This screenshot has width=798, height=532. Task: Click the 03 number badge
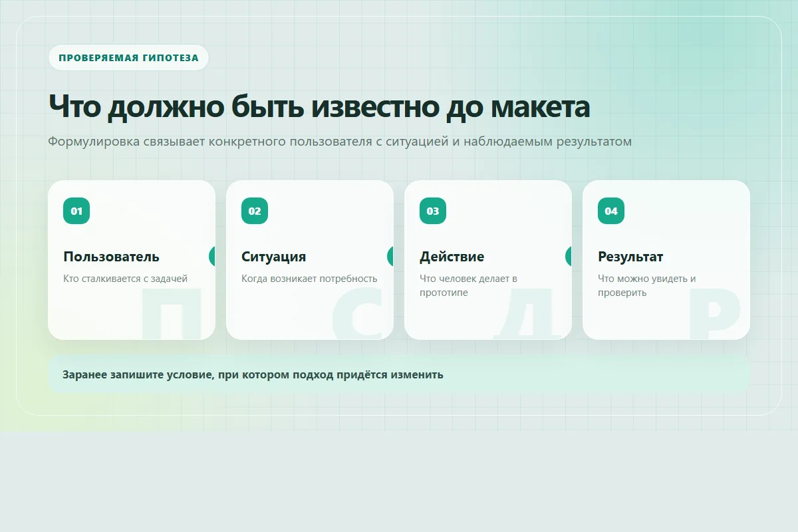(433, 211)
